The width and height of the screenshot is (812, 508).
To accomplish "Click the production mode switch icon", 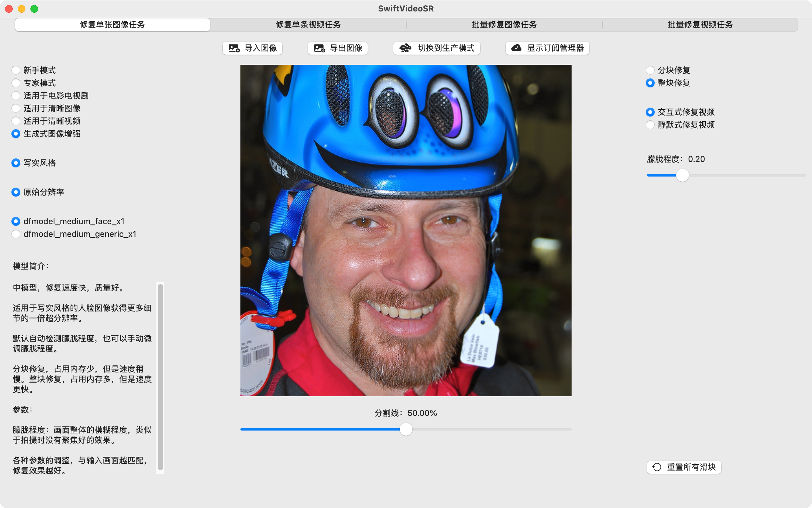I will click(405, 48).
